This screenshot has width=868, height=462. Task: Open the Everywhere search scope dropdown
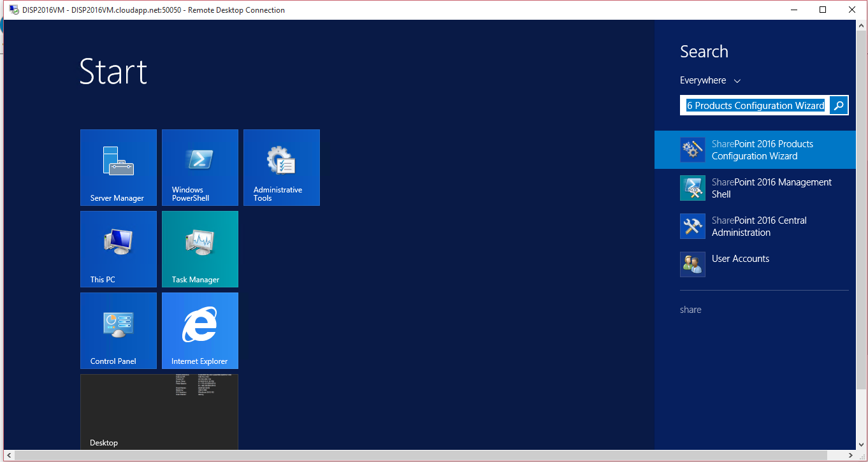[711, 80]
